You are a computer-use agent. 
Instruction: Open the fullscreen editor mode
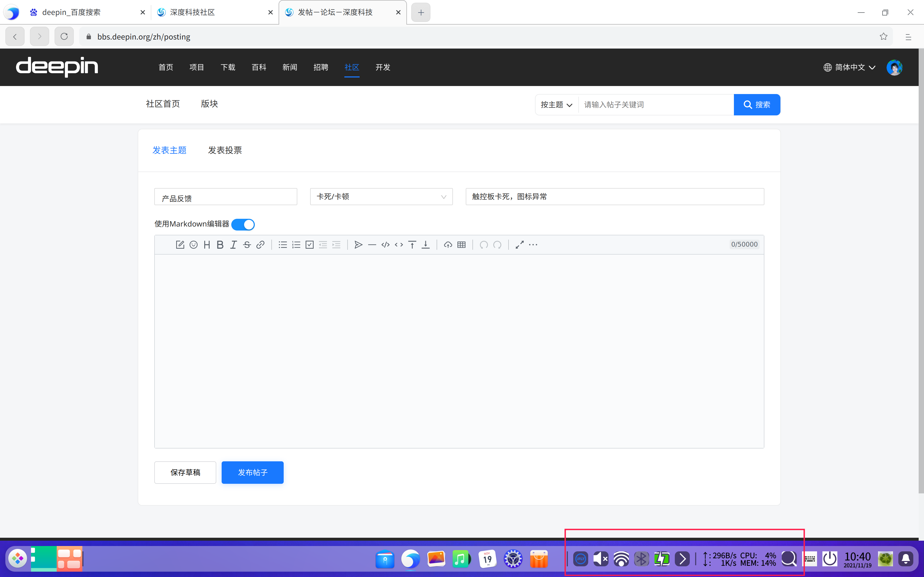pyautogui.click(x=519, y=245)
